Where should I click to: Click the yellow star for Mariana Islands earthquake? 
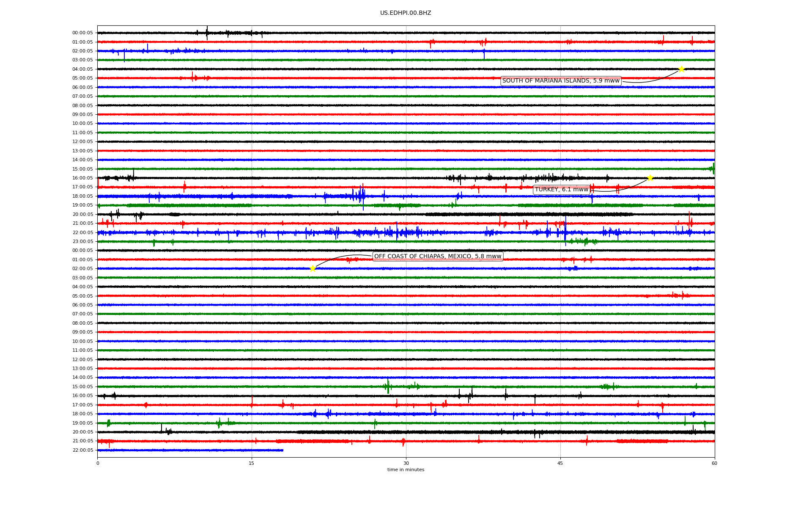point(681,69)
